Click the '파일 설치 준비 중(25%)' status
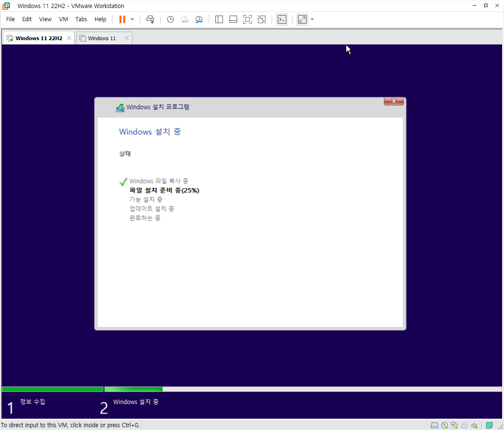The image size is (504, 430). coord(164,190)
